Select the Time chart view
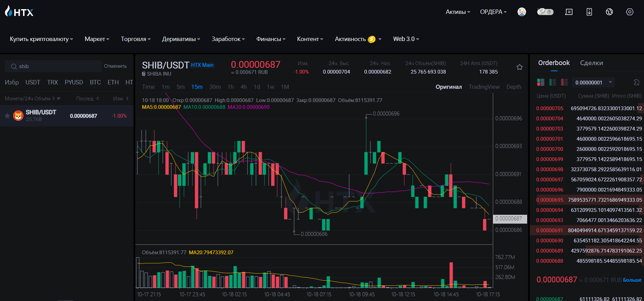Screen dimensions: 644x301 [148, 87]
